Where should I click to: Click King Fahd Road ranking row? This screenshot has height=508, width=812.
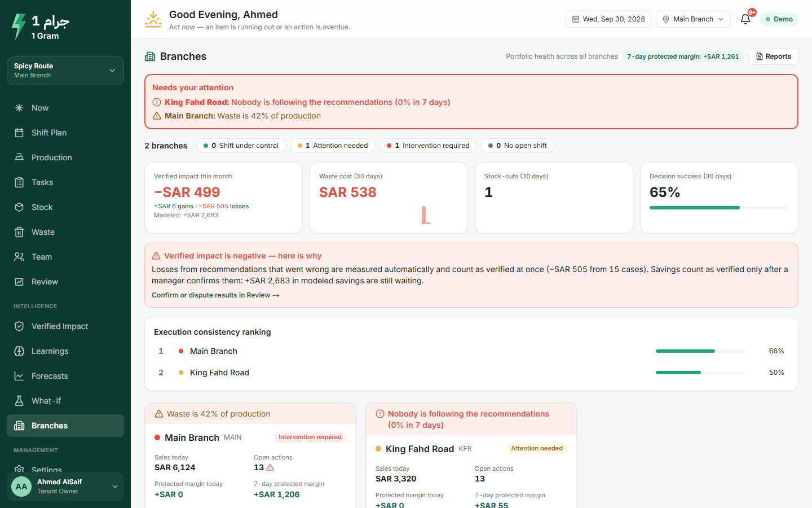[x=471, y=373]
